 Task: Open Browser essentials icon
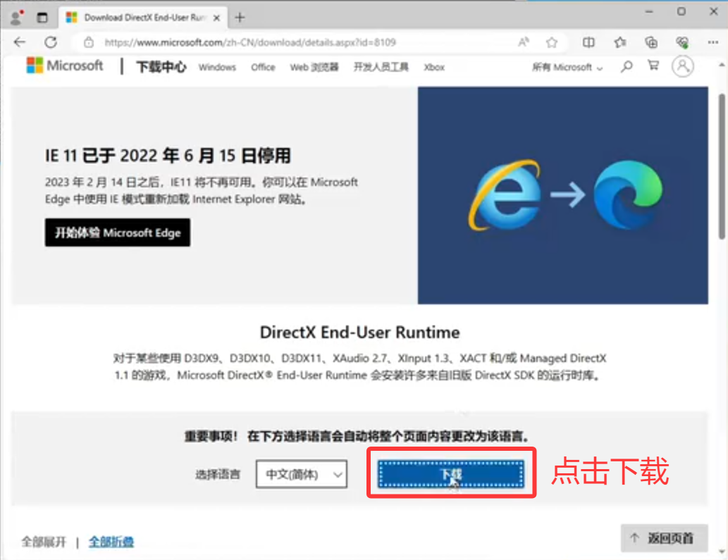681,42
